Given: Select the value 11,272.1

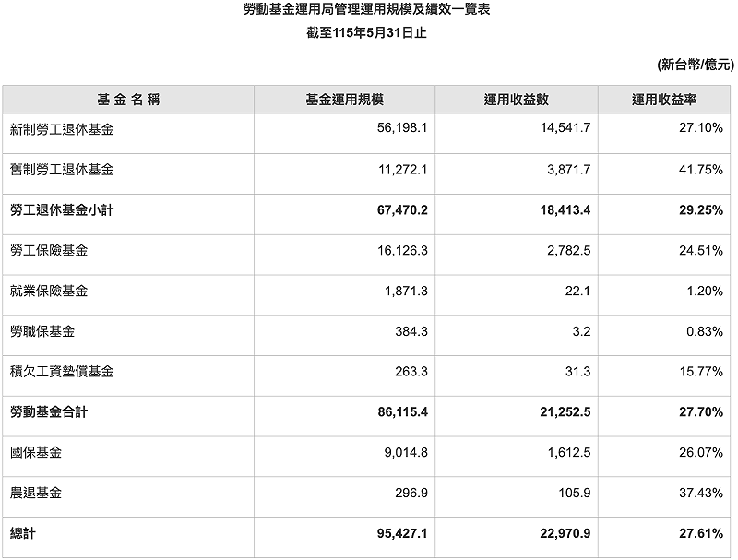Looking at the screenshot, I should [x=403, y=170].
